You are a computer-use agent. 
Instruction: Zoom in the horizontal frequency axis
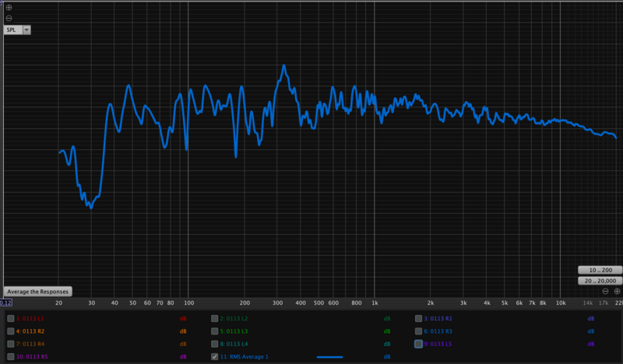click(x=616, y=291)
